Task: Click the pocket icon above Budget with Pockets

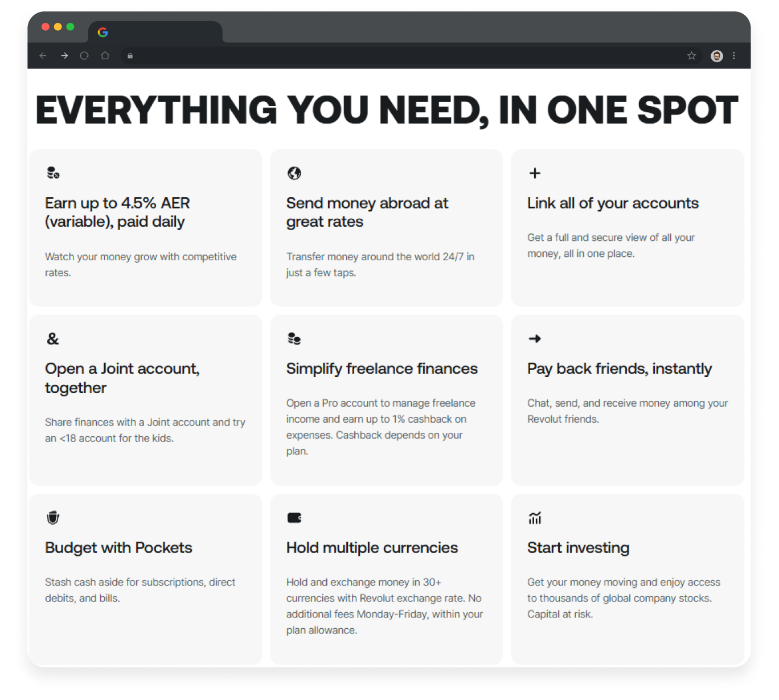Action: tap(53, 518)
